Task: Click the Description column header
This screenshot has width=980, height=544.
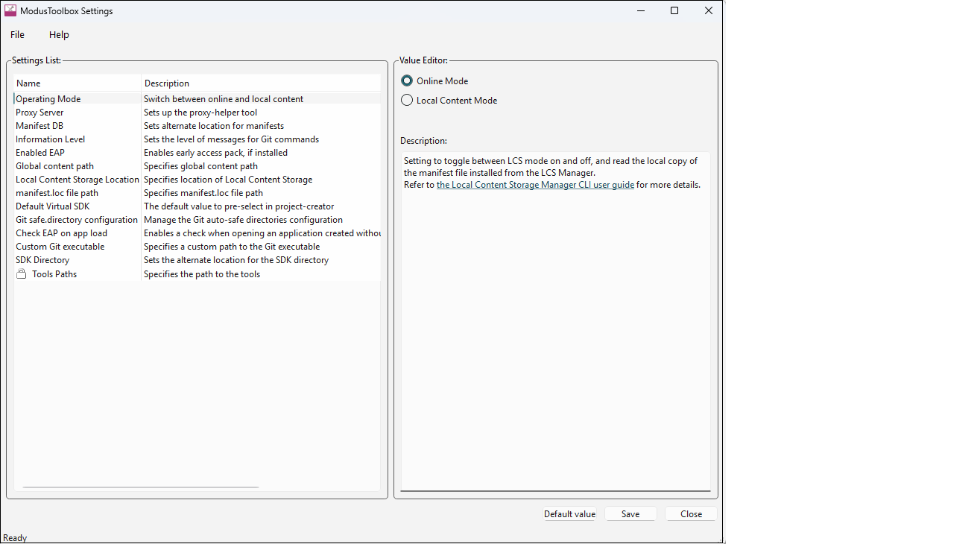Action: (261, 83)
